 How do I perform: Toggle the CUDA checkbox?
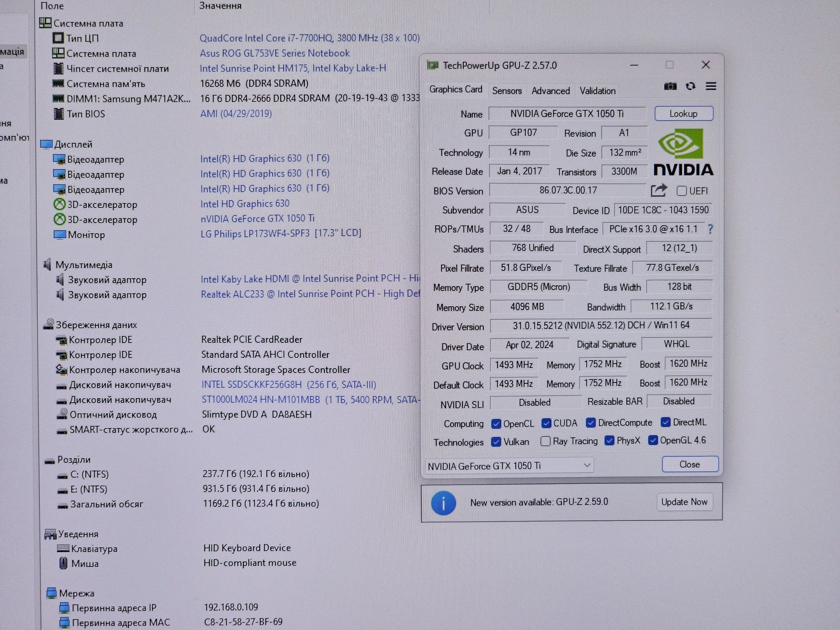(x=546, y=423)
